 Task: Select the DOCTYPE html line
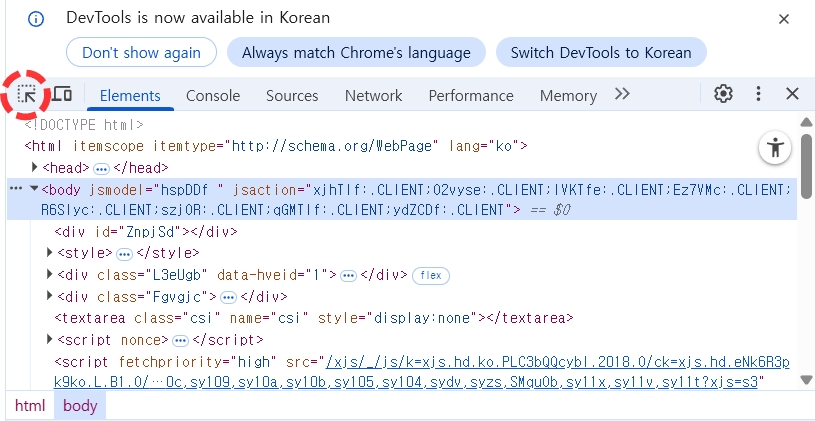[x=84, y=125]
